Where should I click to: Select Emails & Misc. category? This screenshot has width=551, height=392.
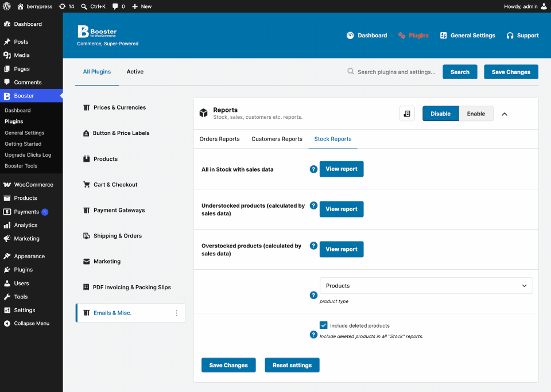130,313
